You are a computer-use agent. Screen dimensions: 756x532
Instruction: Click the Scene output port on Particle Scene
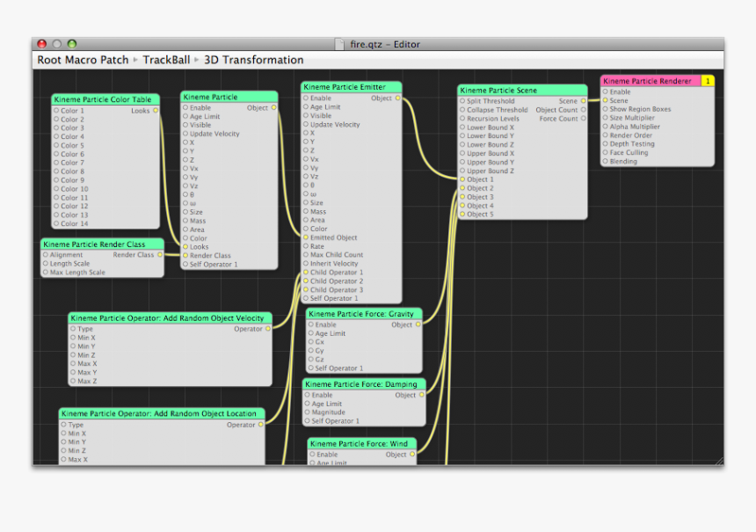583,101
